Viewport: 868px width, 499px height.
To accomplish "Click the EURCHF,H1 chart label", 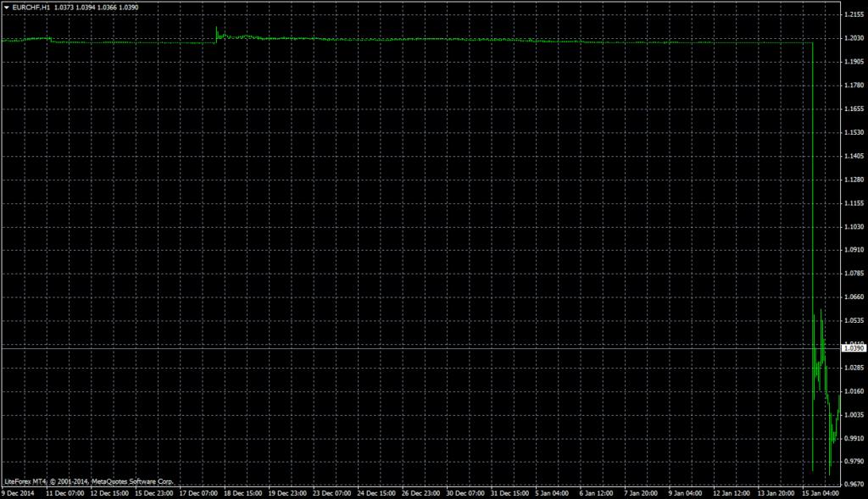I will point(32,7).
